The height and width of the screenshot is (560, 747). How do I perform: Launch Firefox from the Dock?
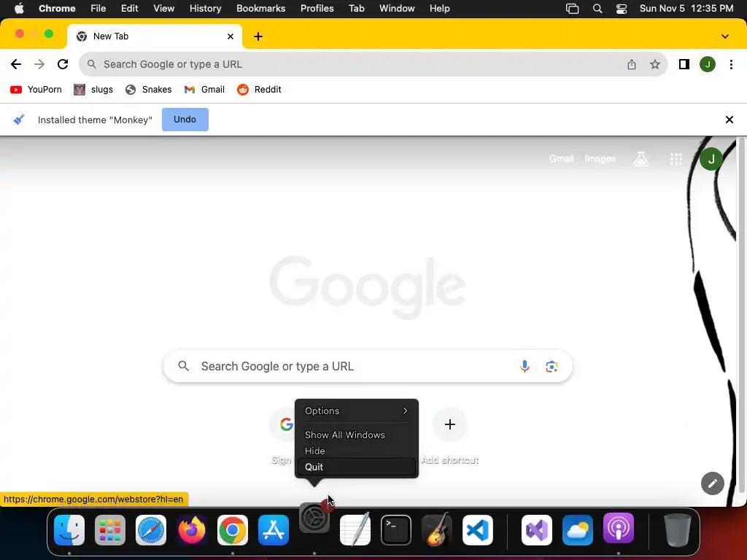tap(192, 530)
